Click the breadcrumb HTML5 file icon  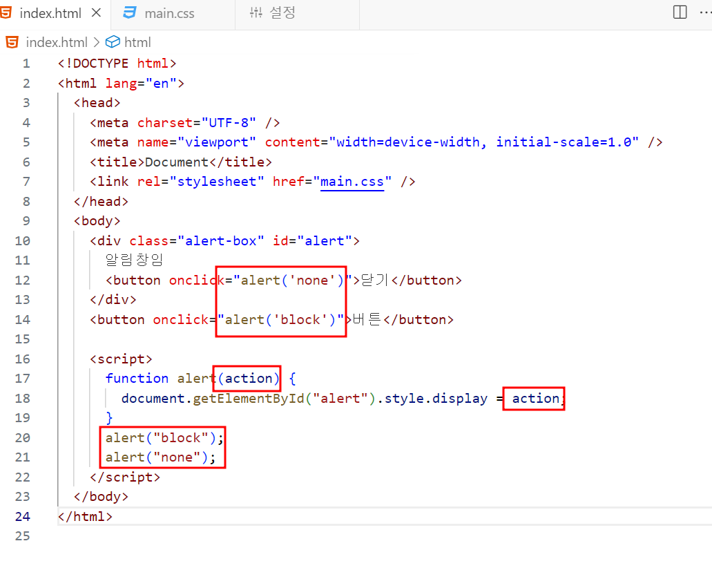coord(12,42)
